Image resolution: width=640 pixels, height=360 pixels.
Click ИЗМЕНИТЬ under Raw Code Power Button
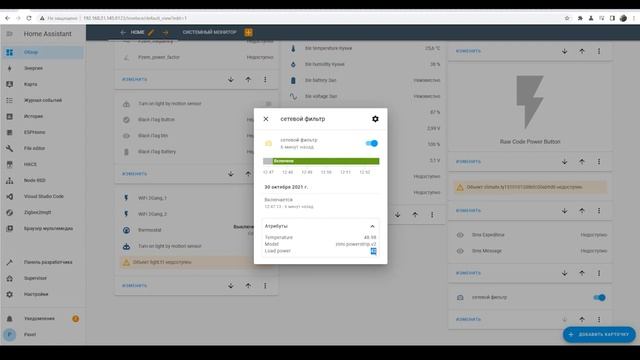coord(468,162)
